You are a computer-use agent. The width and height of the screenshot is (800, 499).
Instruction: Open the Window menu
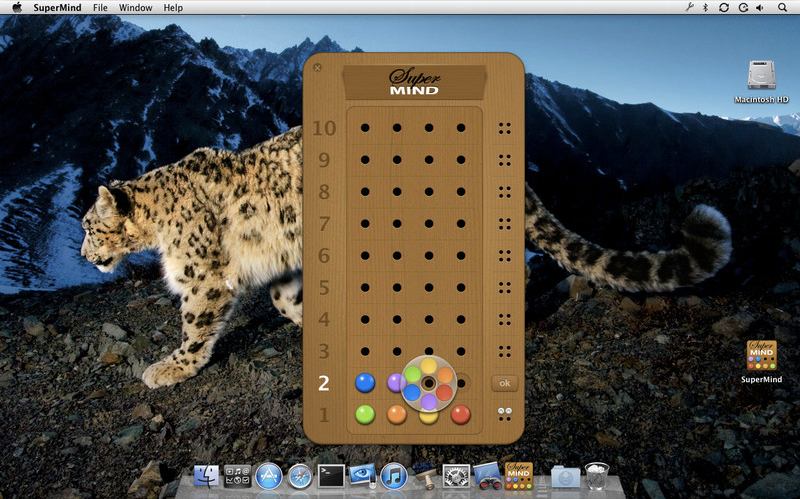pyautogui.click(x=136, y=8)
